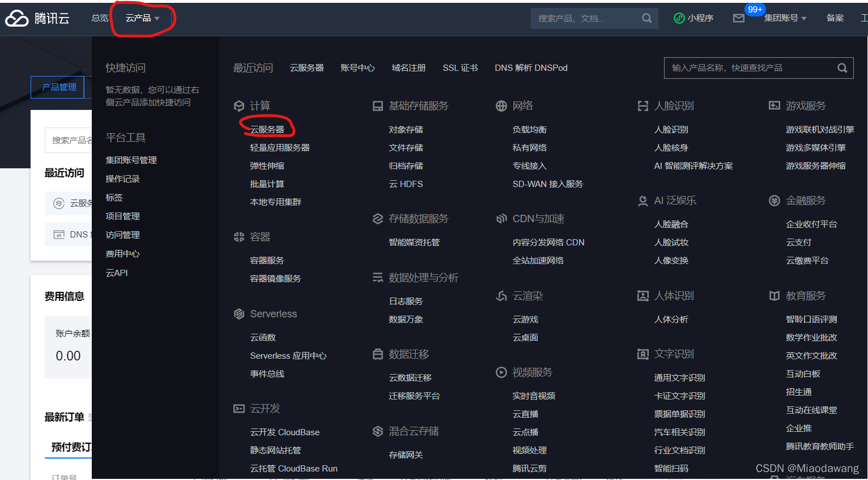Click the 计算 category icon
Screen dimensions: 868x480
point(239,106)
